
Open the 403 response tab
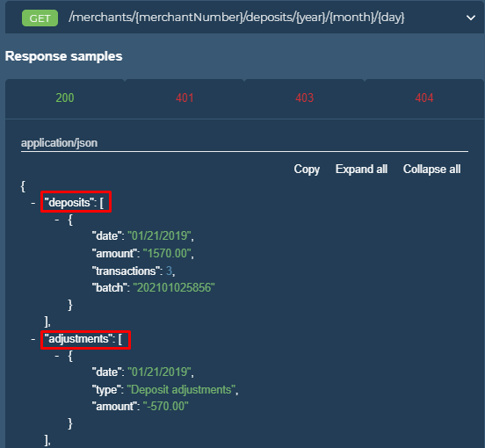pos(304,98)
